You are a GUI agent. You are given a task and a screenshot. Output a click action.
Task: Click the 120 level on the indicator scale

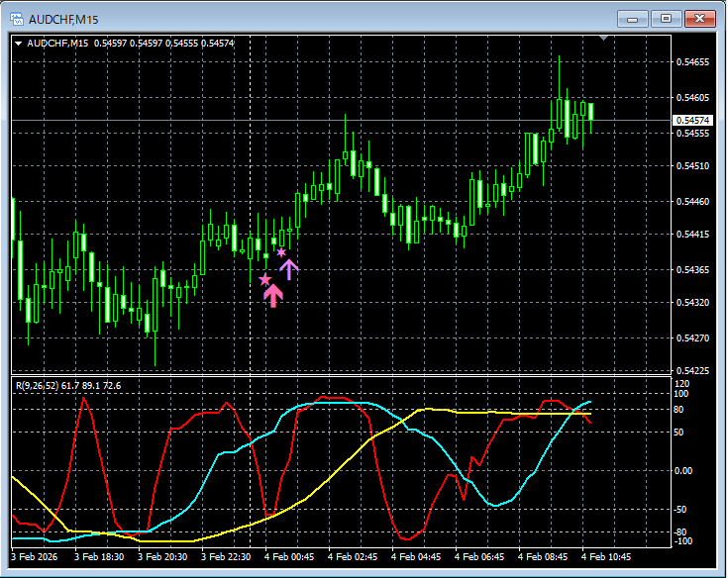click(682, 384)
